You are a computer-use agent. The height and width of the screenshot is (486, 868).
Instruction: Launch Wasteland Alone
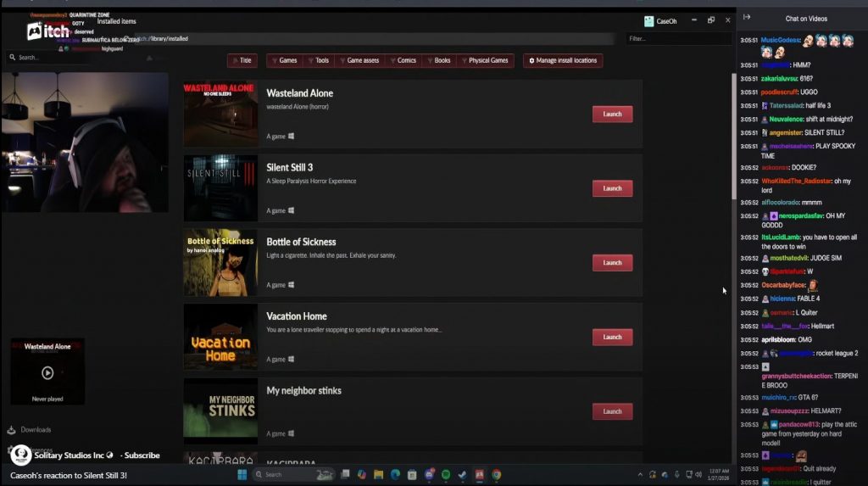612,115
